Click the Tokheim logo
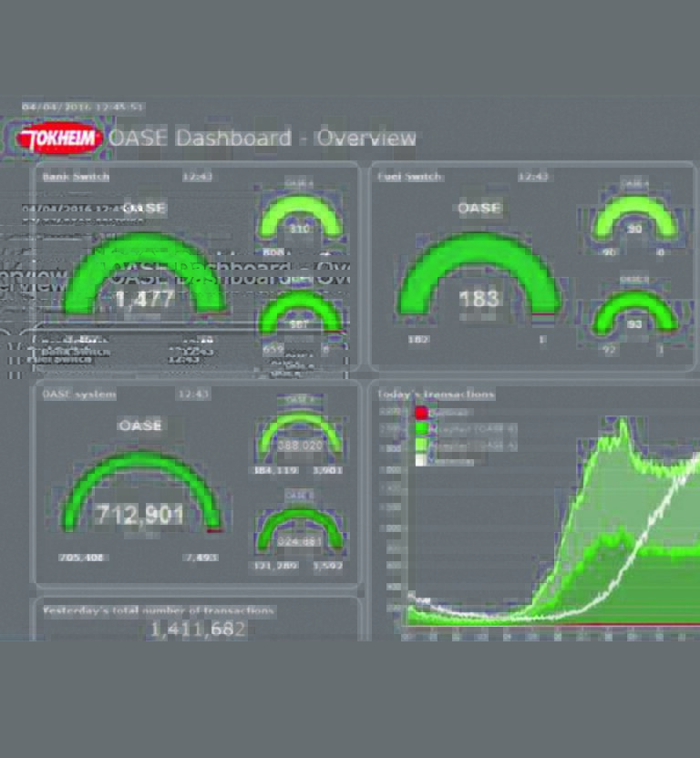 coord(59,139)
